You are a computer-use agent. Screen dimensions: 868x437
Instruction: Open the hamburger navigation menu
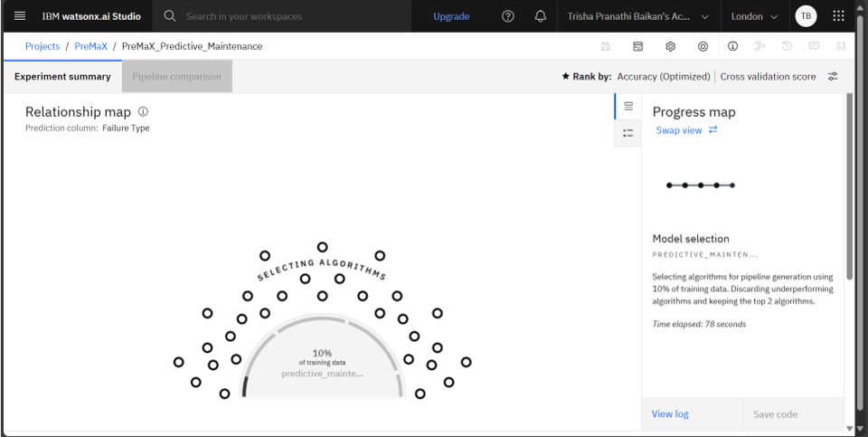click(20, 16)
